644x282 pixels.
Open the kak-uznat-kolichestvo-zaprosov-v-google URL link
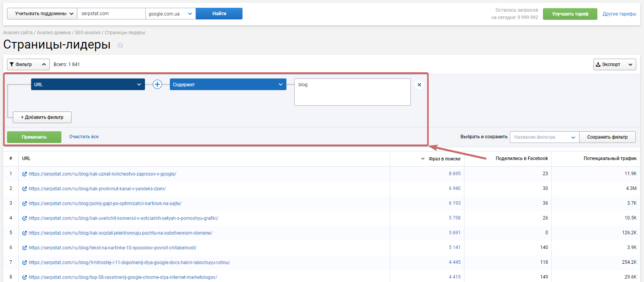click(102, 174)
